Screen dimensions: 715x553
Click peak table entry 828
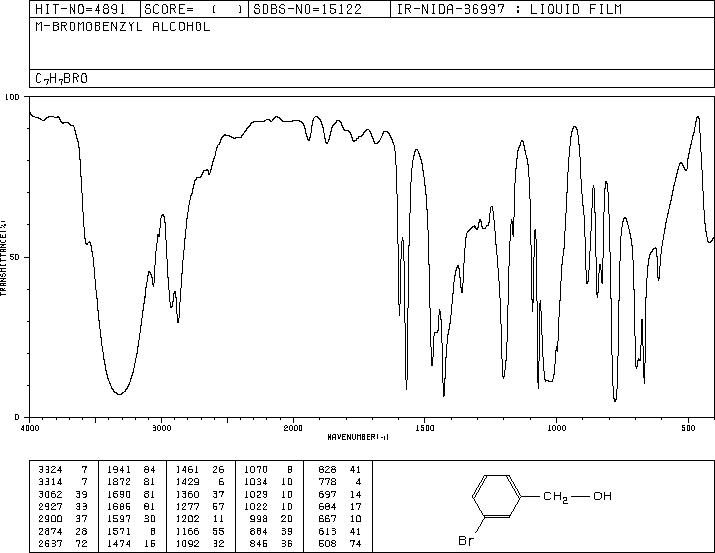click(x=327, y=469)
